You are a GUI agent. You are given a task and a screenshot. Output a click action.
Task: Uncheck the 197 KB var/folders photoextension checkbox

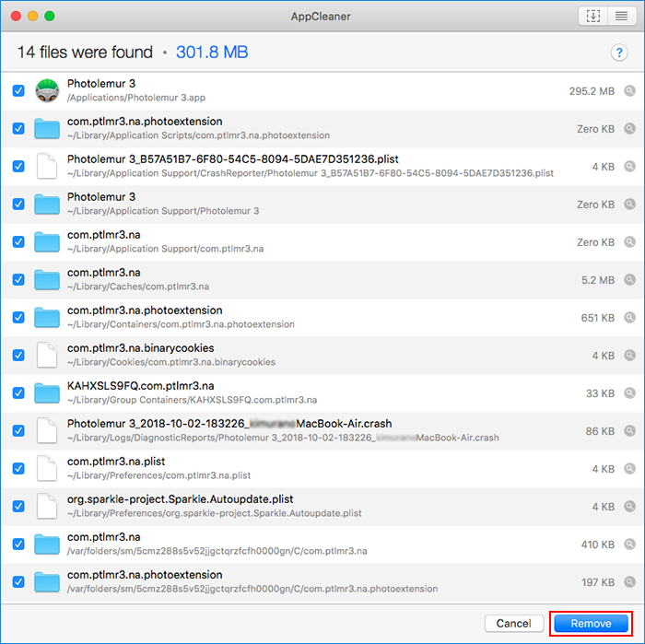[x=18, y=582]
